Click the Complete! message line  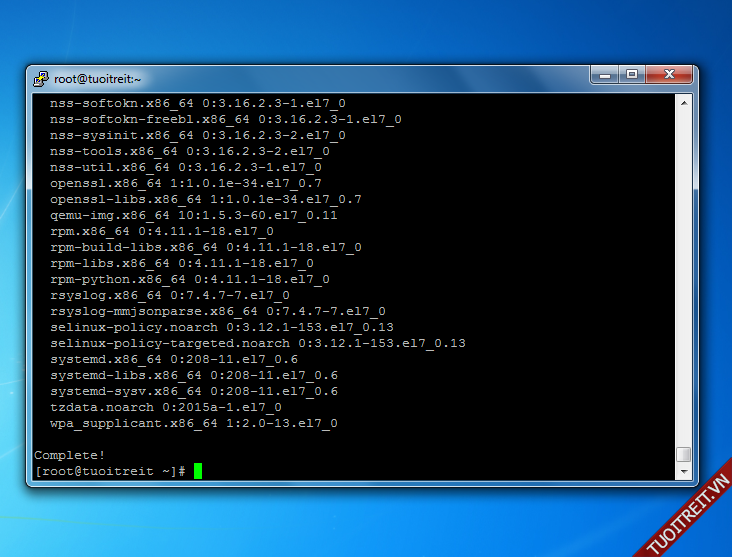(70, 455)
